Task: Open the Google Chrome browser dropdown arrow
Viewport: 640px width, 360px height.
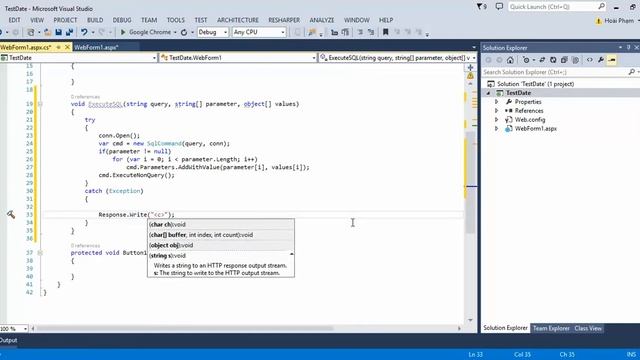Action: 175,32
